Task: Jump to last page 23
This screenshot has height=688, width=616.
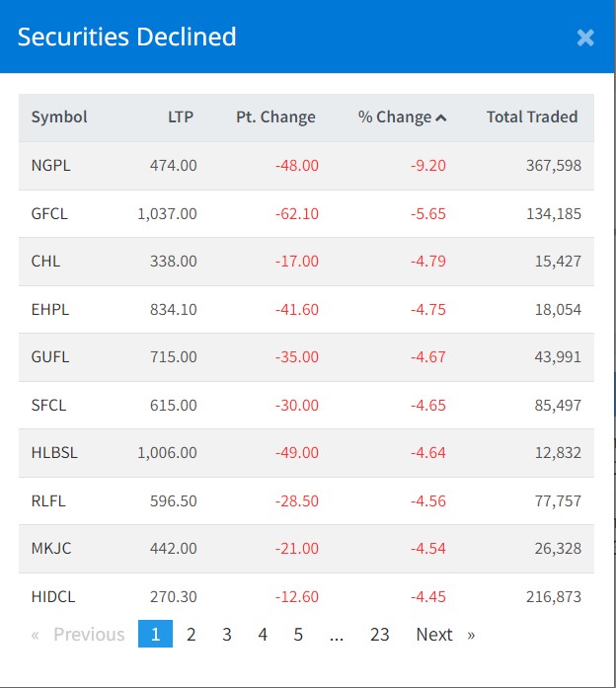Action: point(380,635)
